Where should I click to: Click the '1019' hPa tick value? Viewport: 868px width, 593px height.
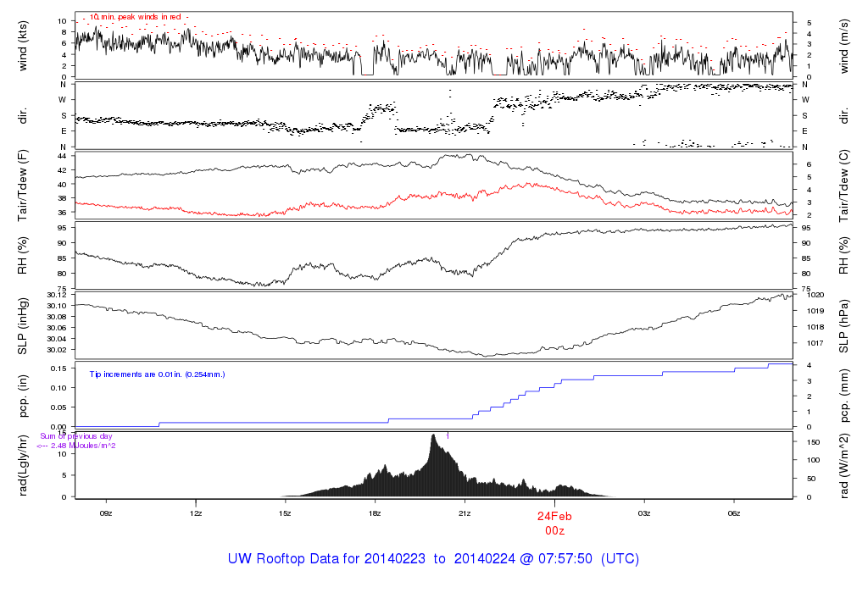click(815, 311)
